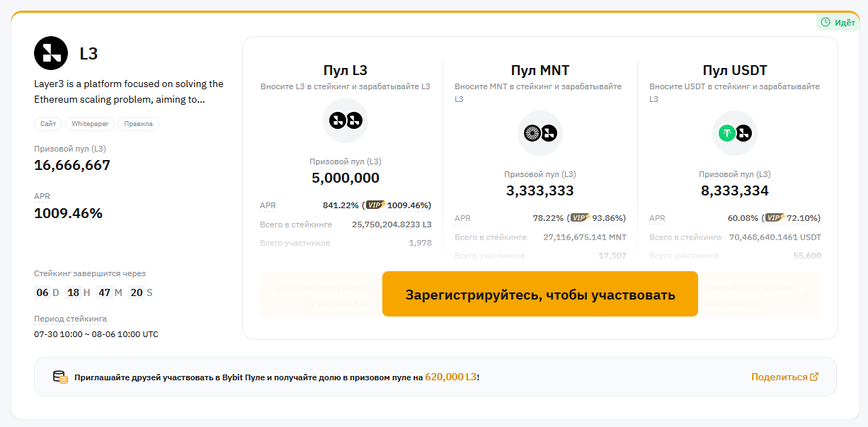Viewport: 868px width, 427px height.
Task: Click the 20 seconds countdown box
Action: point(136,292)
